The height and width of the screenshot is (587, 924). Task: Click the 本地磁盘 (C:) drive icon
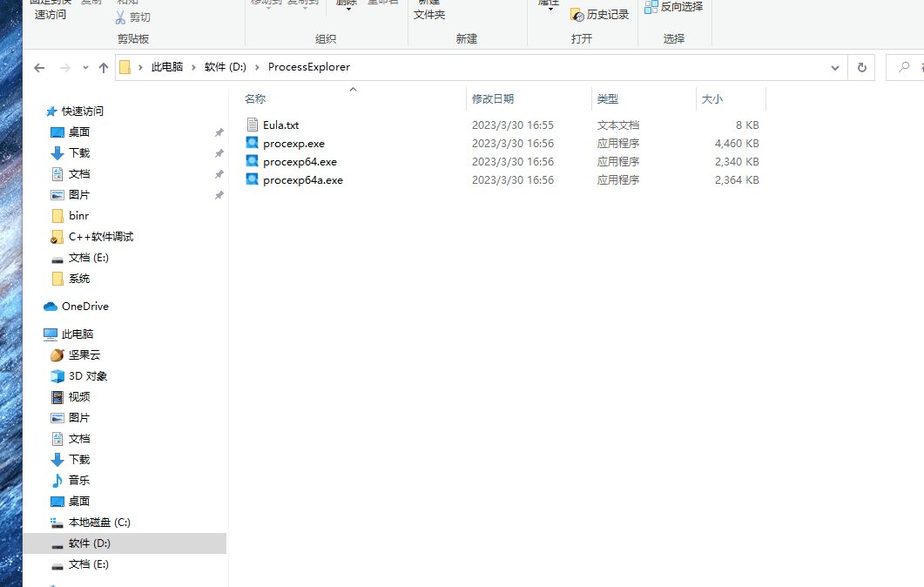tap(57, 523)
